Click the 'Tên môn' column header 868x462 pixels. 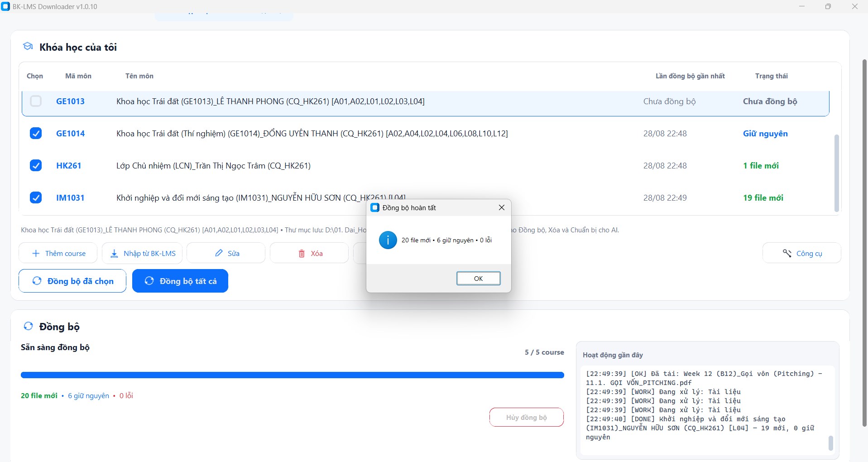(x=139, y=76)
